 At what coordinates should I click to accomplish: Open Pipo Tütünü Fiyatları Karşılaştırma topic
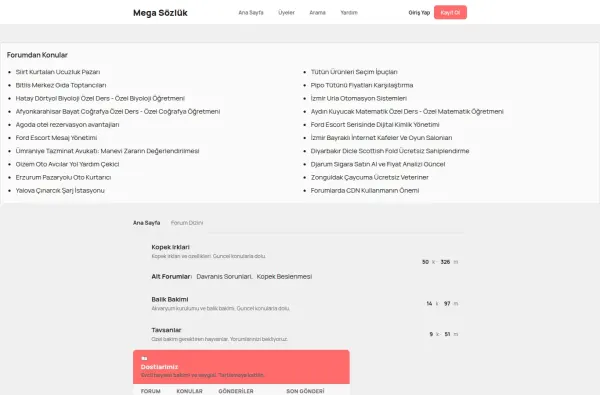362,85
